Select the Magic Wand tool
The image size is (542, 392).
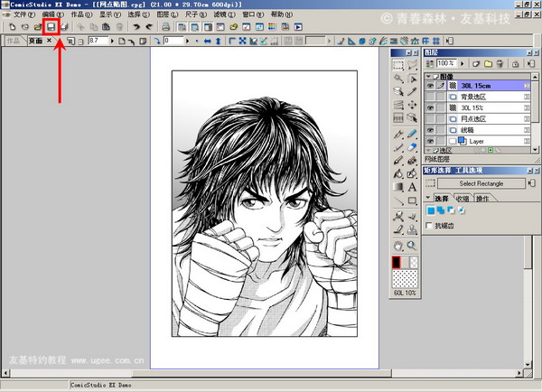[x=398, y=79]
